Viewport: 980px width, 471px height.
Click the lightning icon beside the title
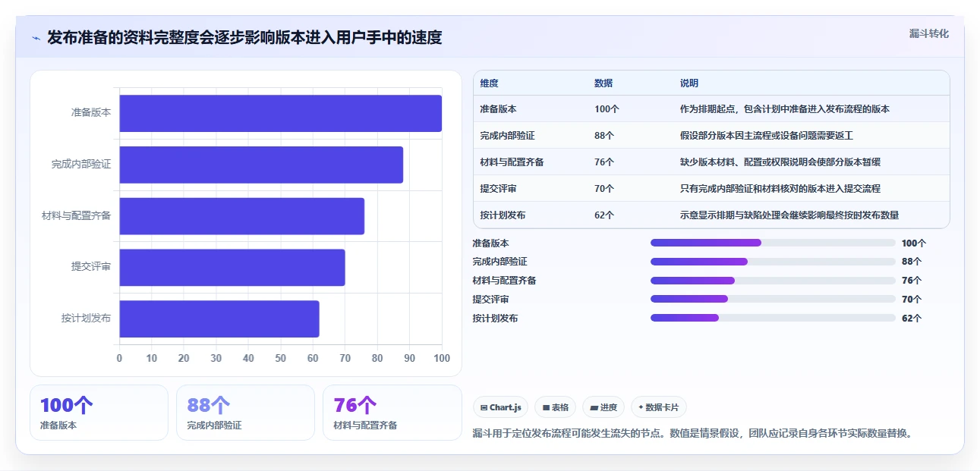point(36,38)
